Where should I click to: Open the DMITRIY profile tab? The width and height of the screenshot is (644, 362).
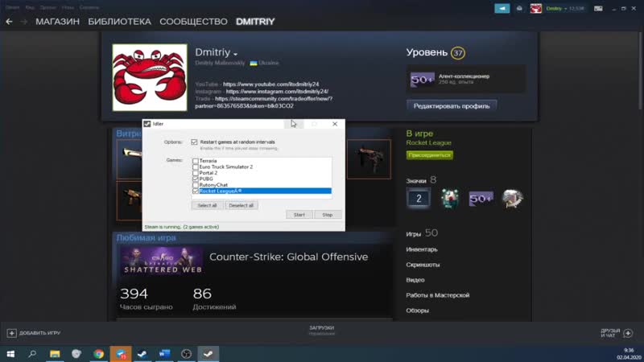[255, 22]
